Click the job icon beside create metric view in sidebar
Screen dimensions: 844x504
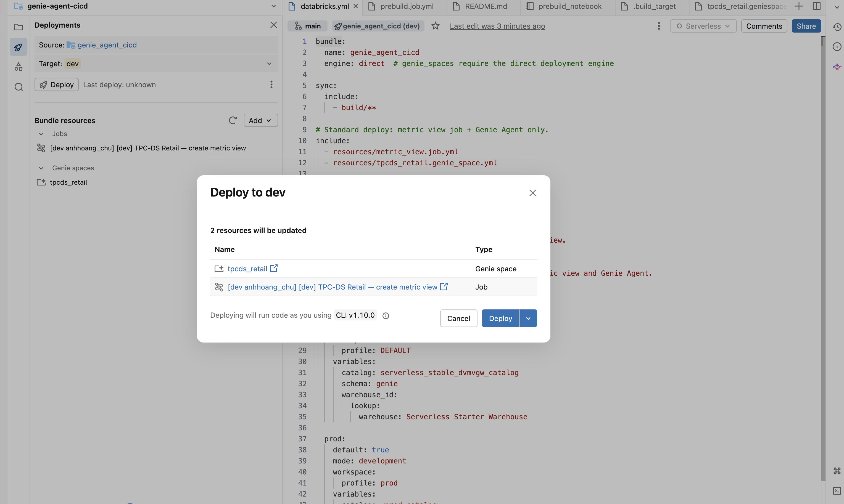[x=41, y=148]
